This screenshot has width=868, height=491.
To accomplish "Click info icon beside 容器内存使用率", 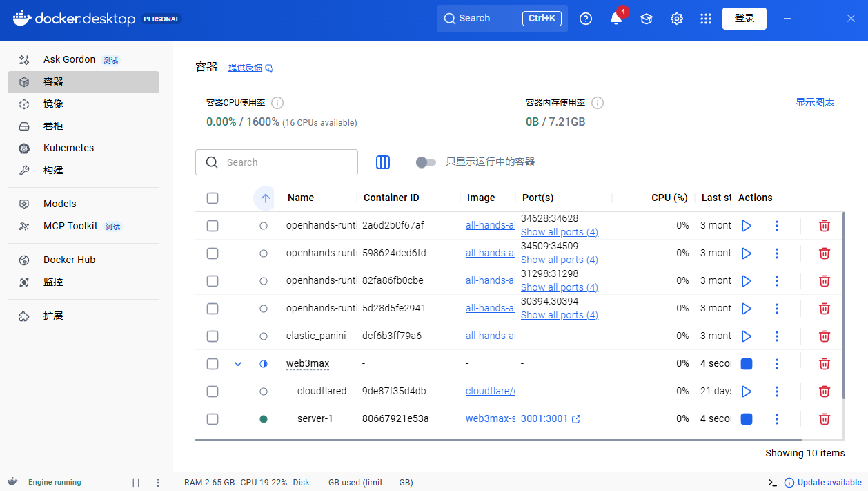I will tap(598, 103).
